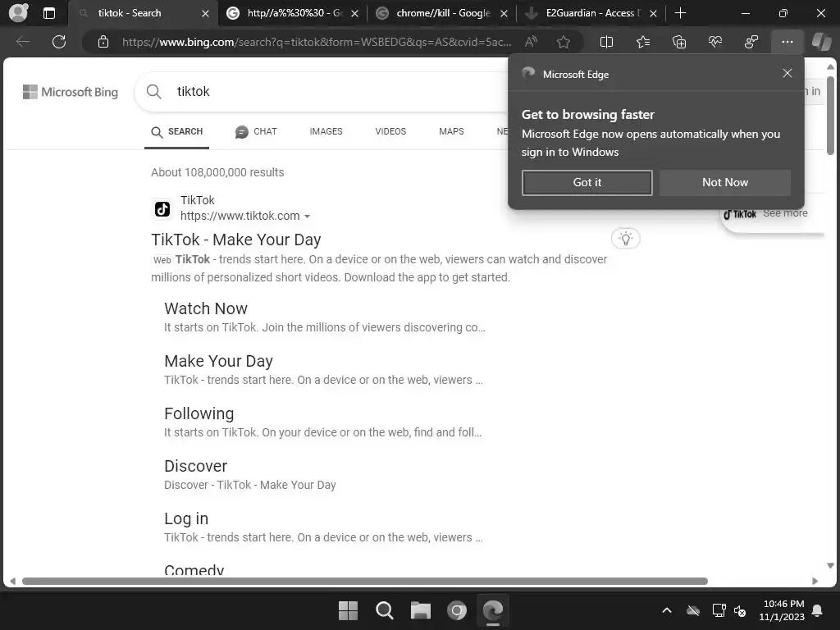Open the Copilot sidebar icon
Image resolution: width=840 pixels, height=630 pixels.
pos(821,42)
